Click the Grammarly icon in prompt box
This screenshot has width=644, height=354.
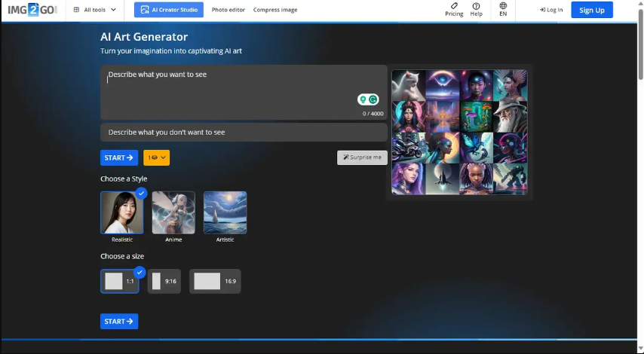tap(373, 99)
